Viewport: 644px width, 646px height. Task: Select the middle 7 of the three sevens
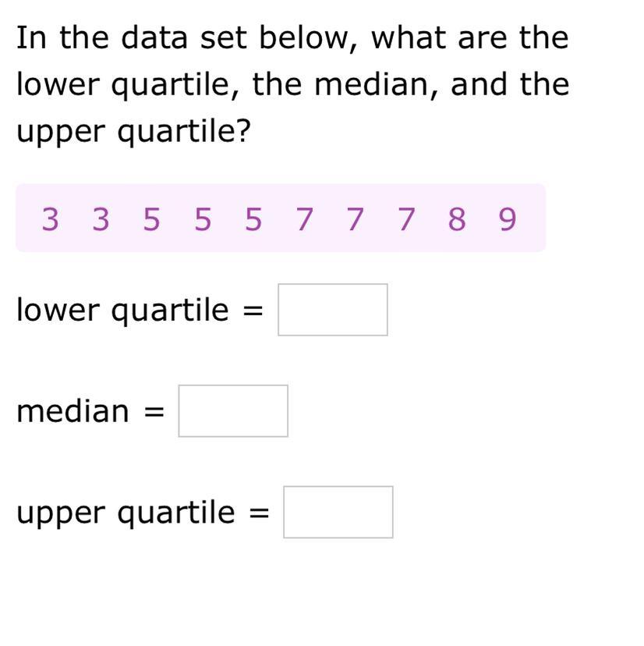(355, 219)
